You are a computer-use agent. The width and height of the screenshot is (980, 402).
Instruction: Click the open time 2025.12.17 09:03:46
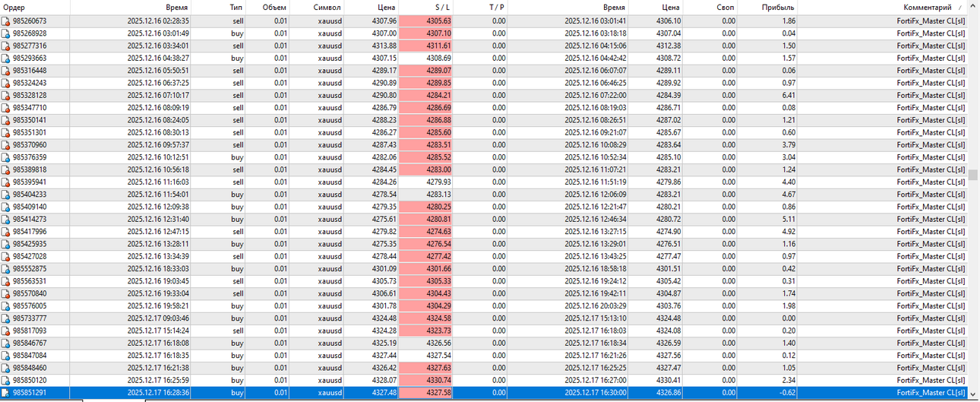[x=159, y=318]
